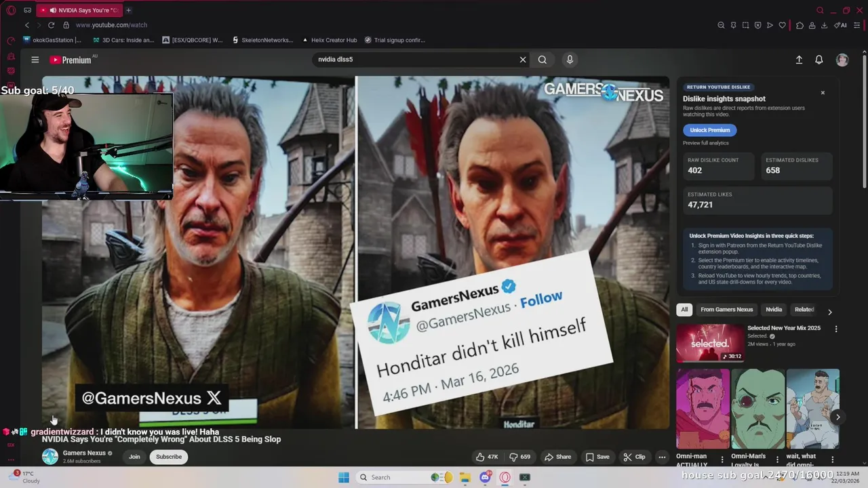
Task: Go to YouTube Premium home logo
Action: (71, 60)
